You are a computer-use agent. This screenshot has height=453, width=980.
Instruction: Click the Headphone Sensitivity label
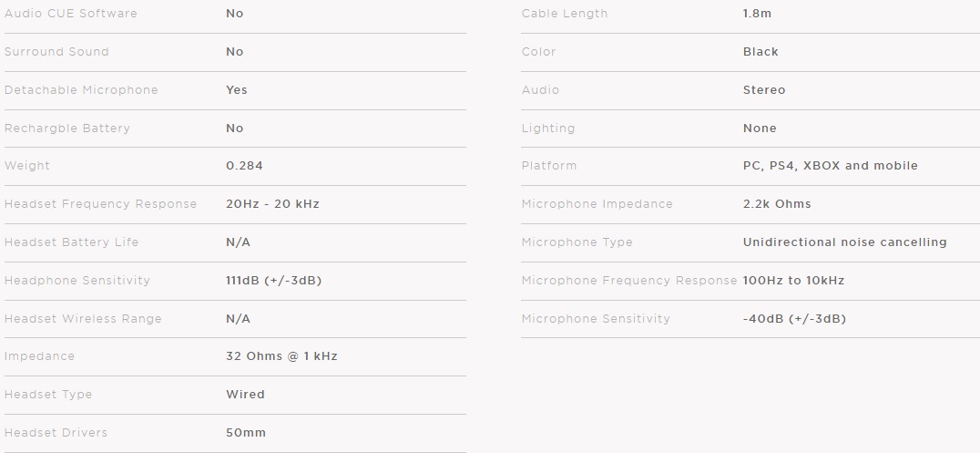click(77, 281)
